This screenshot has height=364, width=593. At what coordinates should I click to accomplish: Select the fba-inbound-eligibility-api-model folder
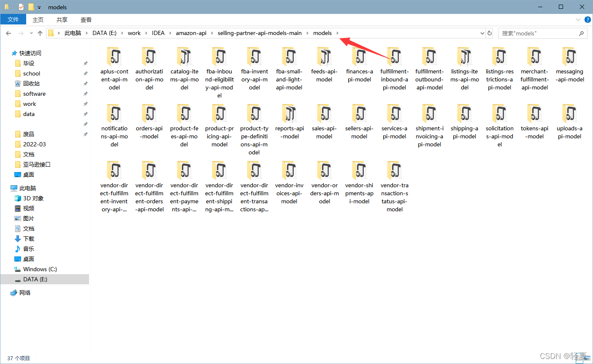pos(219,73)
